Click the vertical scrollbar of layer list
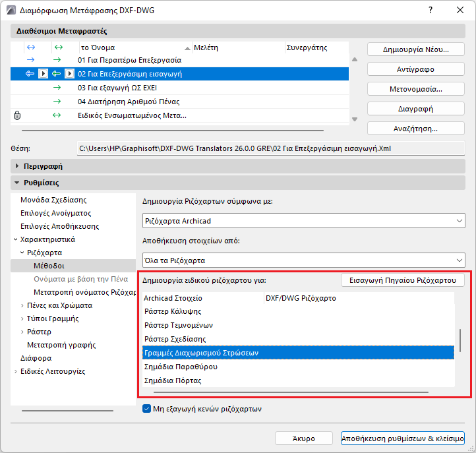476x453 pixels. pos(460,340)
